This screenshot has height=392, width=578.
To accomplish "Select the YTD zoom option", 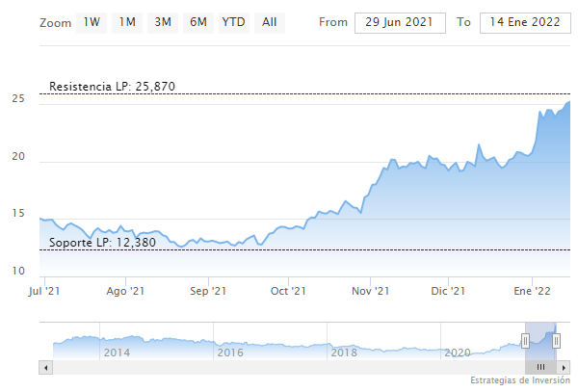I will tap(232, 22).
